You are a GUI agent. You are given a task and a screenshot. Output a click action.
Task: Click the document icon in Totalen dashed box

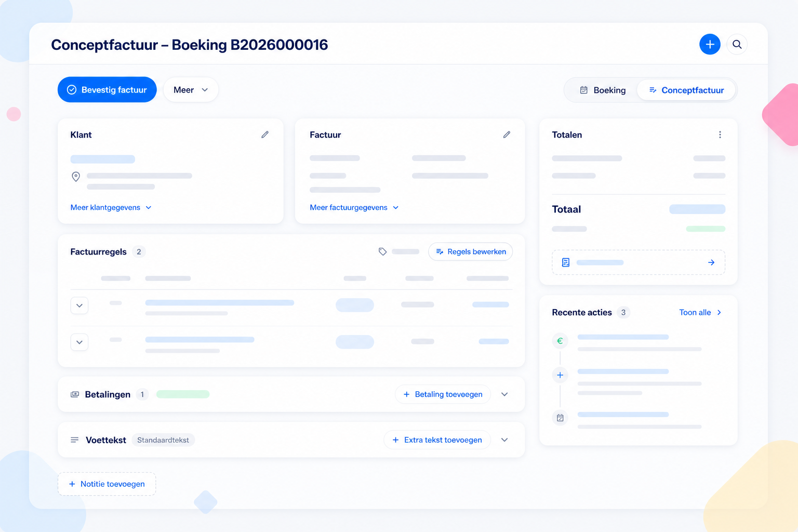click(566, 262)
